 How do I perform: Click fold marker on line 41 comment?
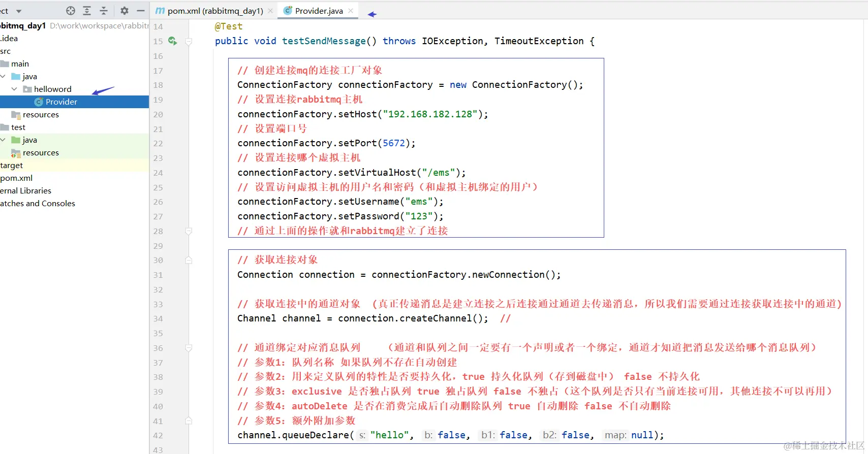click(x=189, y=420)
